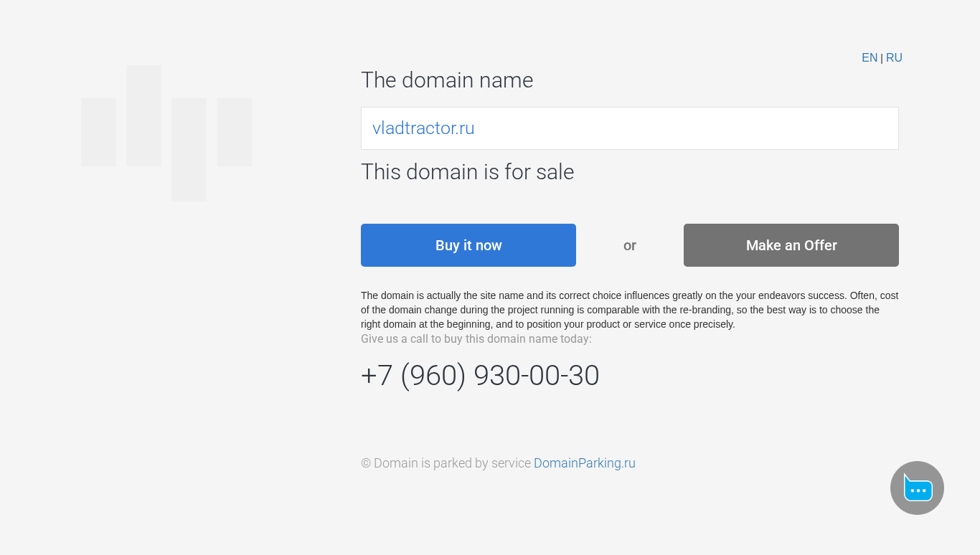This screenshot has height=555, width=980.
Task: Click the domain description paragraph
Action: coord(630,310)
